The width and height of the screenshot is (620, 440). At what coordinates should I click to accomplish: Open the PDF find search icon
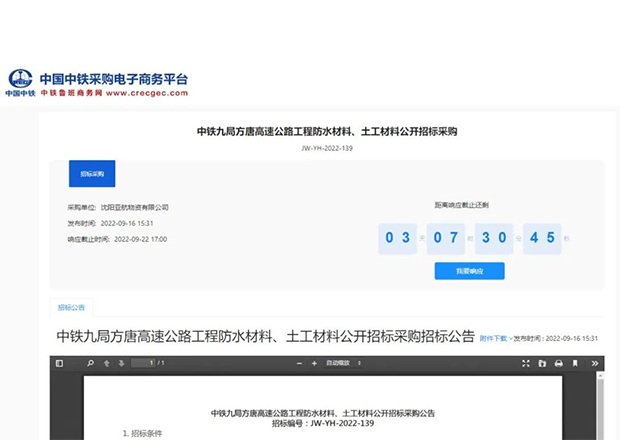pos(91,363)
